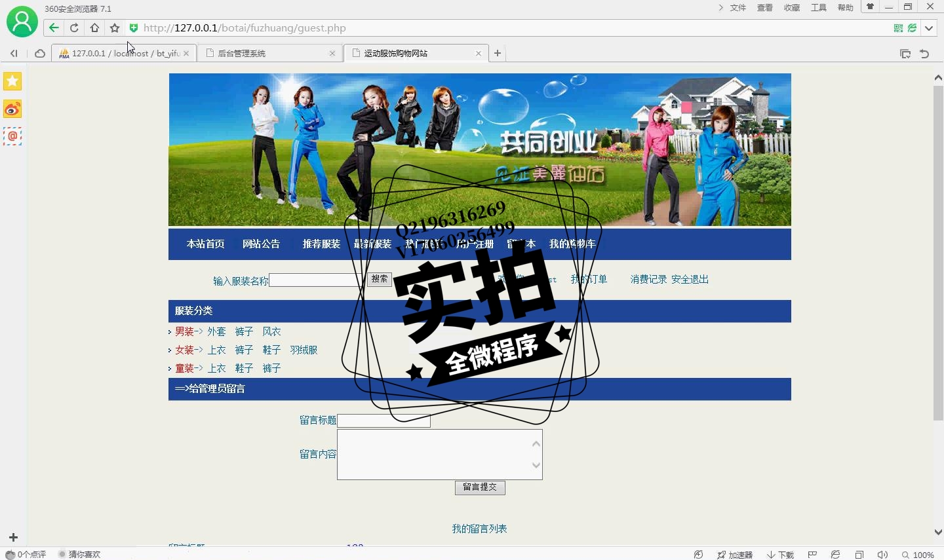
Task: Expand the address bar dropdown arrow
Action: [929, 28]
